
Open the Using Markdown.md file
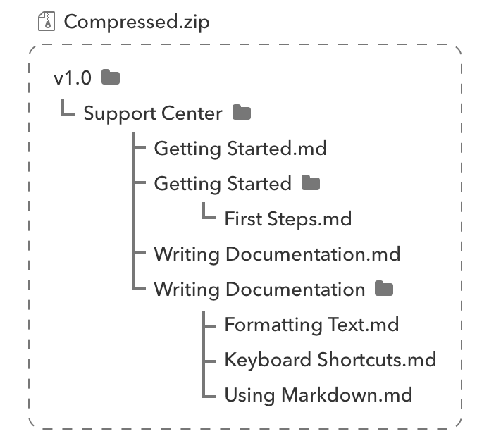click(x=318, y=394)
